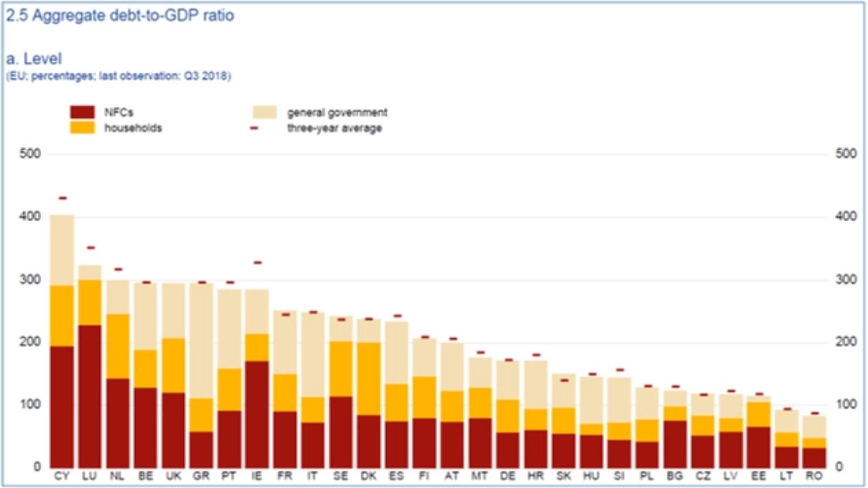The height and width of the screenshot is (488, 868).
Task: Click the three-year average marker above CY
Action: (x=62, y=198)
